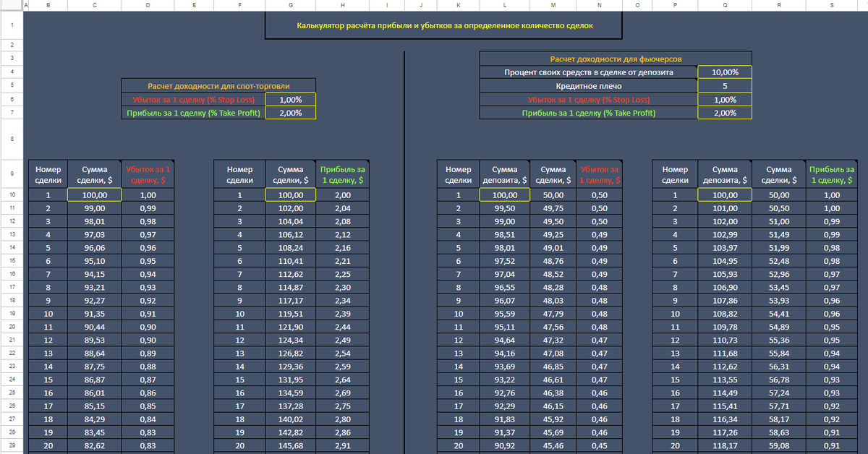Select row 29 header
868x454 pixels.
click(x=12, y=446)
